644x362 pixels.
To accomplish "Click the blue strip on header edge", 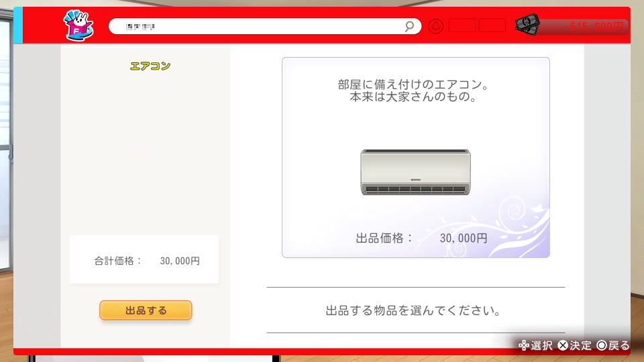I will [x=18, y=25].
